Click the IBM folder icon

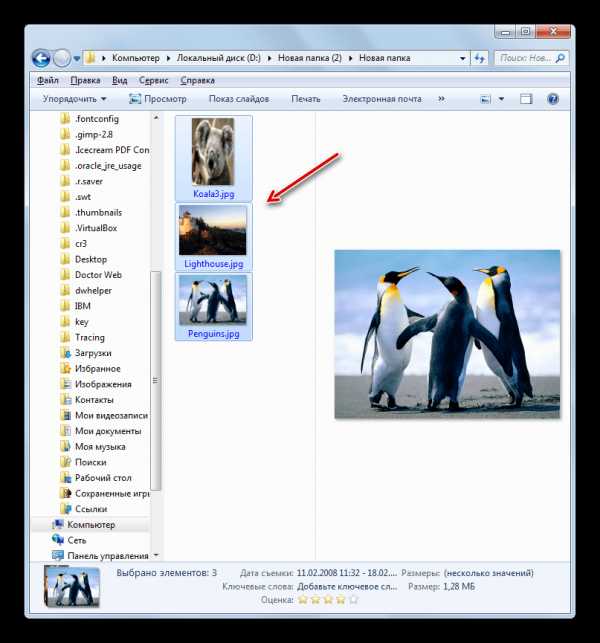click(x=65, y=306)
